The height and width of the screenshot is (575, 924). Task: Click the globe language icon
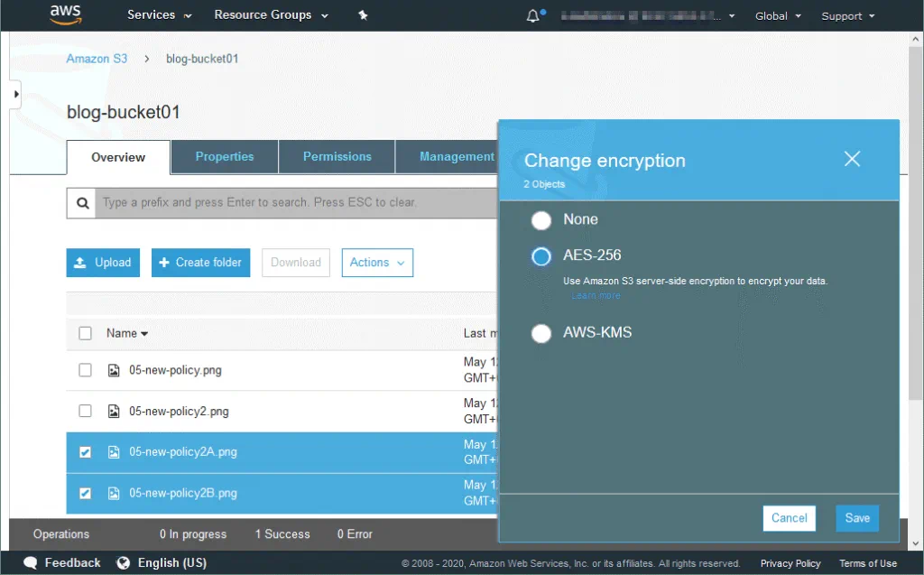tap(124, 562)
